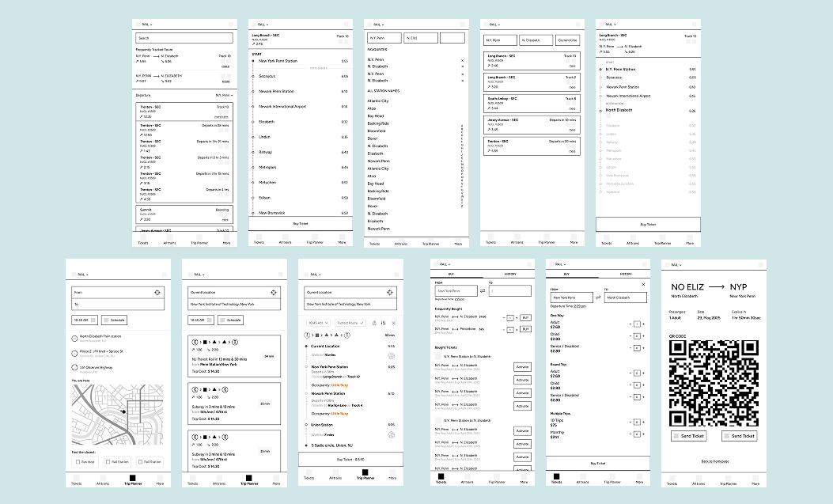Select the 591 Observer Highway radio option
This screenshot has width=833, height=504.
pos(74,367)
